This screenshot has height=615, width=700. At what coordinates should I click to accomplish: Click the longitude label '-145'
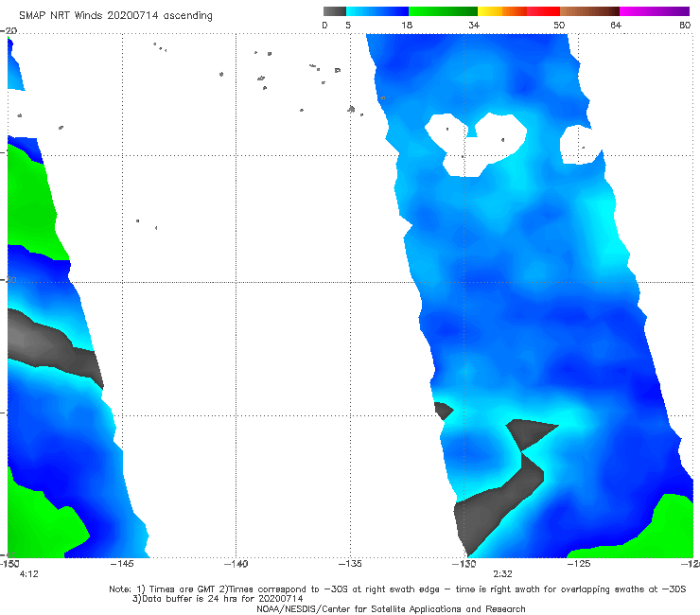coord(122,564)
